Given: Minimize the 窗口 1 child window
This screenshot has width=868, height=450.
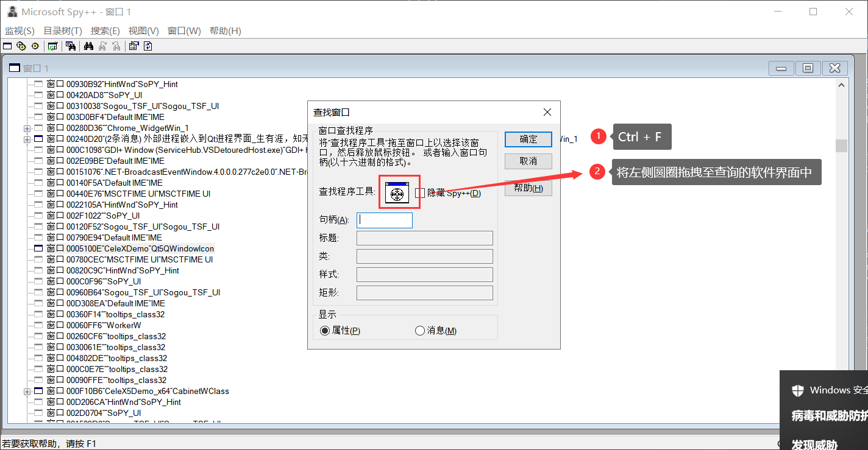Looking at the screenshot, I should (781, 68).
